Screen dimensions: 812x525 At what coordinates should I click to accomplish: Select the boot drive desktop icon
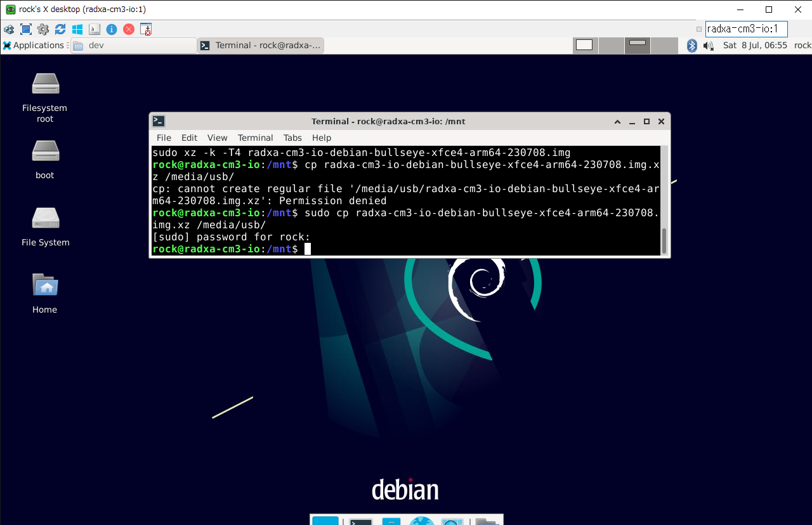pos(45,159)
